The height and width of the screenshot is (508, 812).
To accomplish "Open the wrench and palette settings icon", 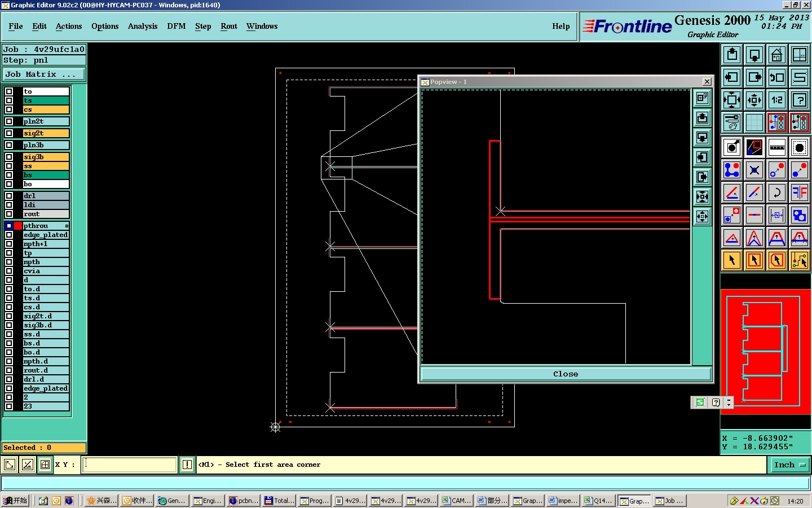I will coord(732,122).
